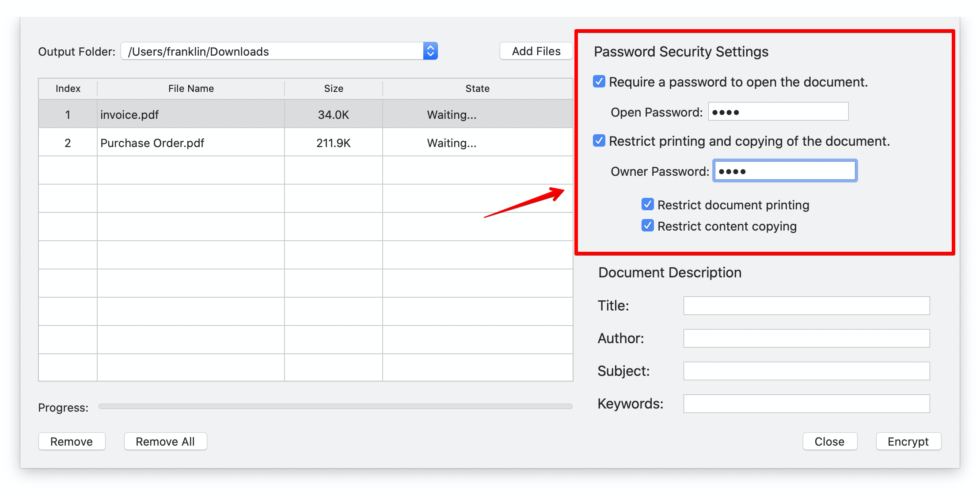Toggle Restrict printing and copying checkbox

point(599,140)
